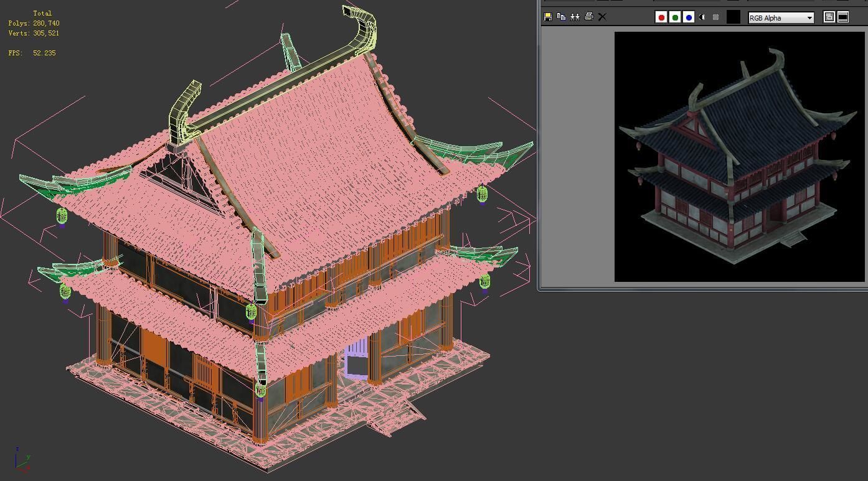Screen dimensions: 868x481
Task: Click the FPS 52.235 readout
Action: pyautogui.click(x=32, y=53)
